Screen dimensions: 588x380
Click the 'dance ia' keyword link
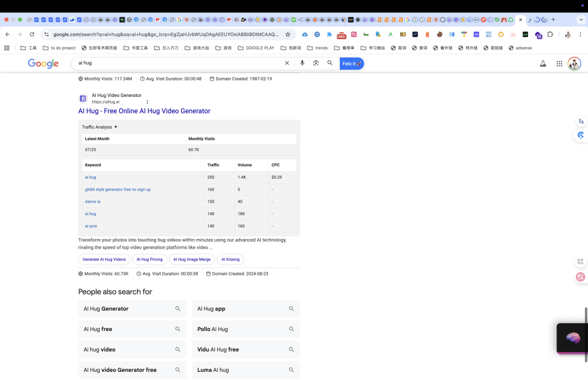click(93, 201)
